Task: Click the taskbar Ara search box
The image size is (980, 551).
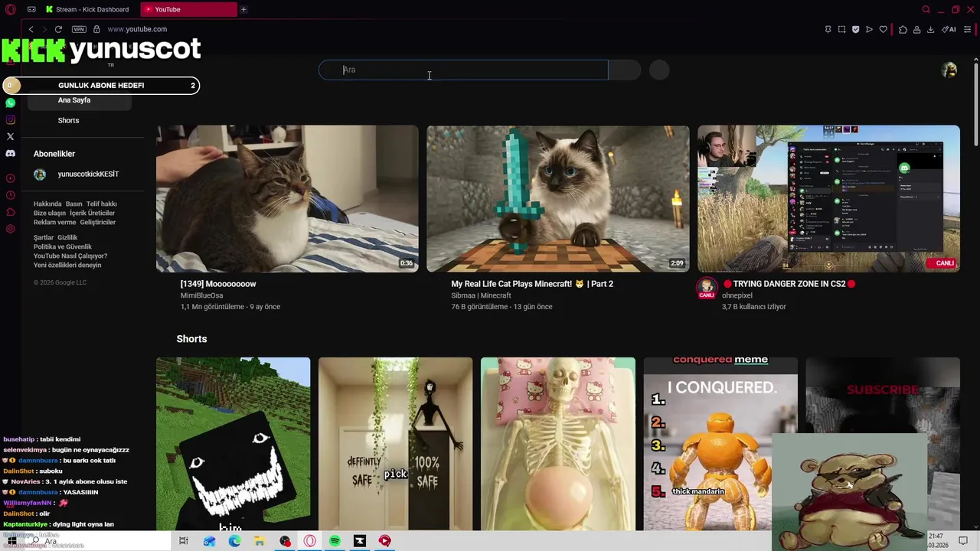Action: [x=100, y=541]
